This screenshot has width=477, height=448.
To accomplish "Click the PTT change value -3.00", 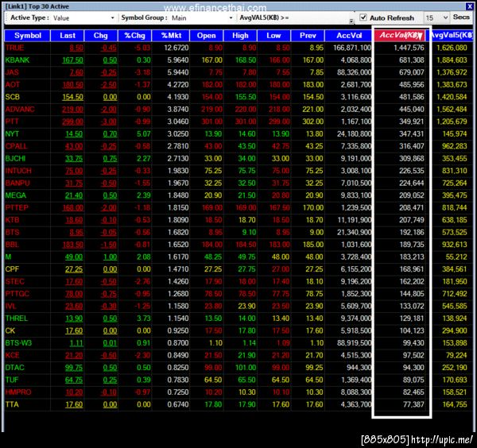I will (109, 122).
